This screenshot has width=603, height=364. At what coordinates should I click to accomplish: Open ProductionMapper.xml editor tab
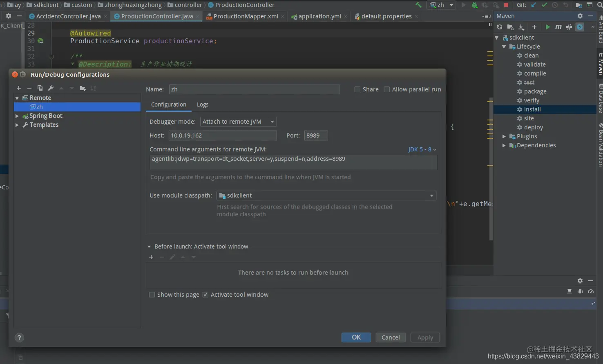point(246,16)
